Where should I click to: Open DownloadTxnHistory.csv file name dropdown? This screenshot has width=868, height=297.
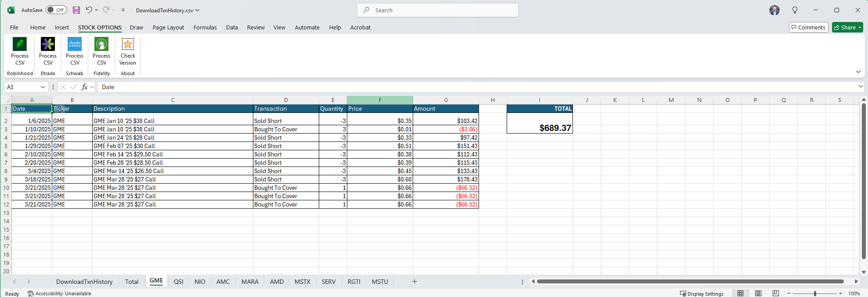168,10
